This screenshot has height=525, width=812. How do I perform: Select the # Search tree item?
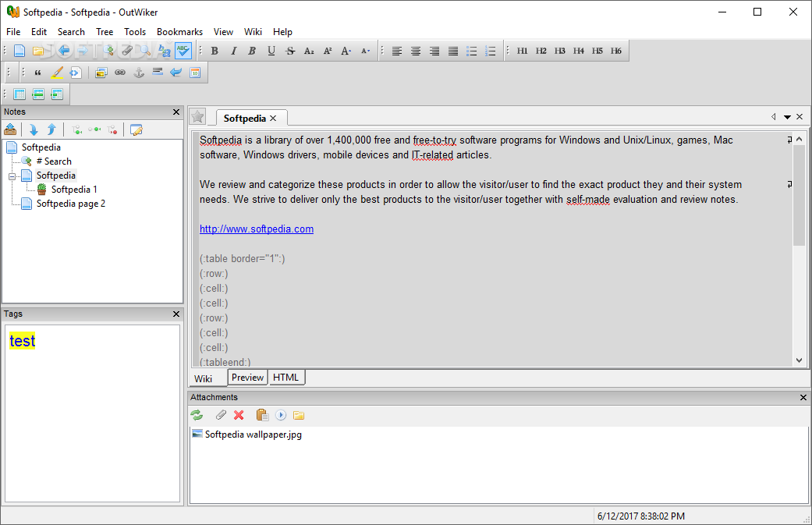(54, 161)
